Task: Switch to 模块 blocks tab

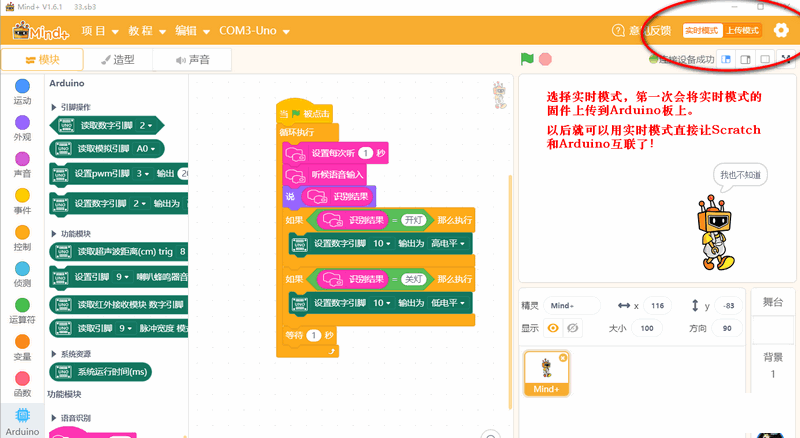Action: pyautogui.click(x=42, y=60)
